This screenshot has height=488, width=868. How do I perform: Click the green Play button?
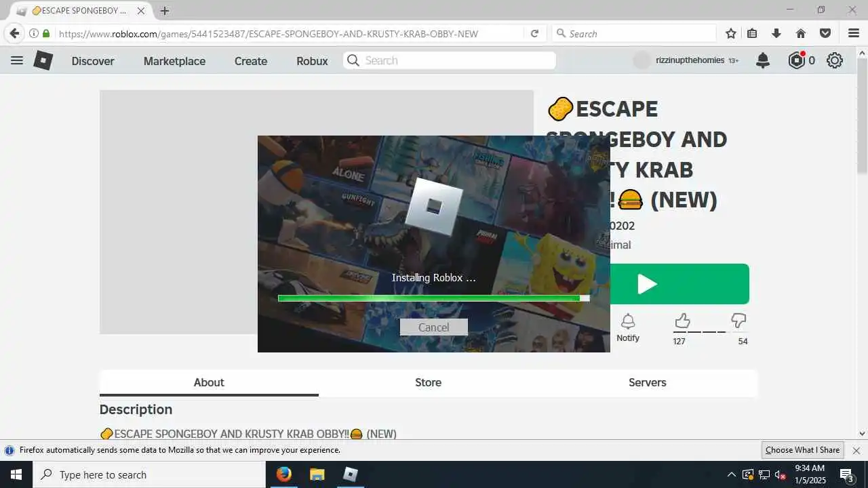tap(679, 284)
